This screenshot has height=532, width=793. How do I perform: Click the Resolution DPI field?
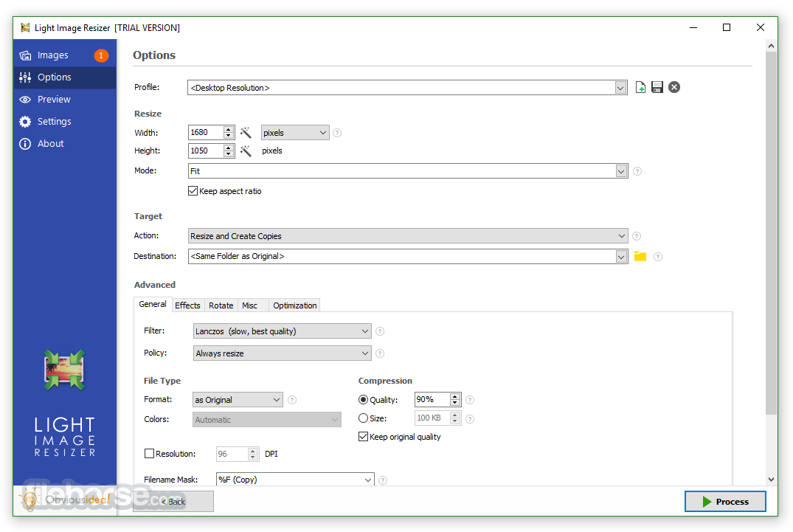[232, 454]
